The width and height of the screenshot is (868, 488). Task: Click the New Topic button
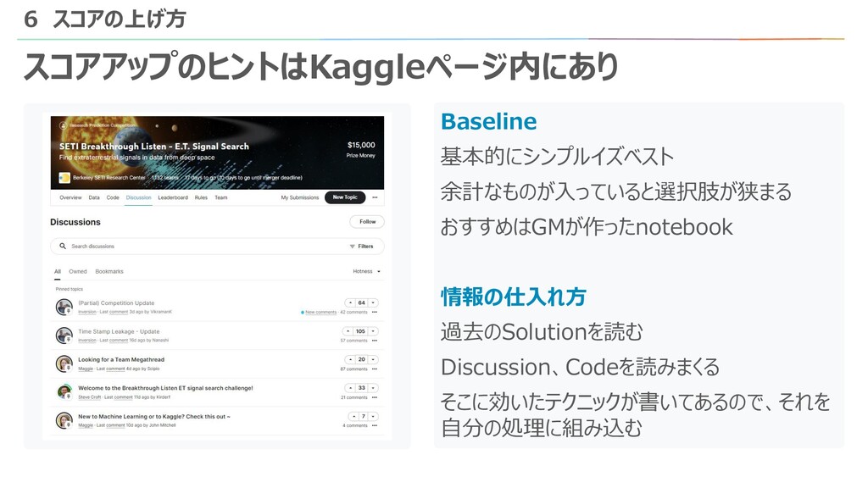pos(345,197)
